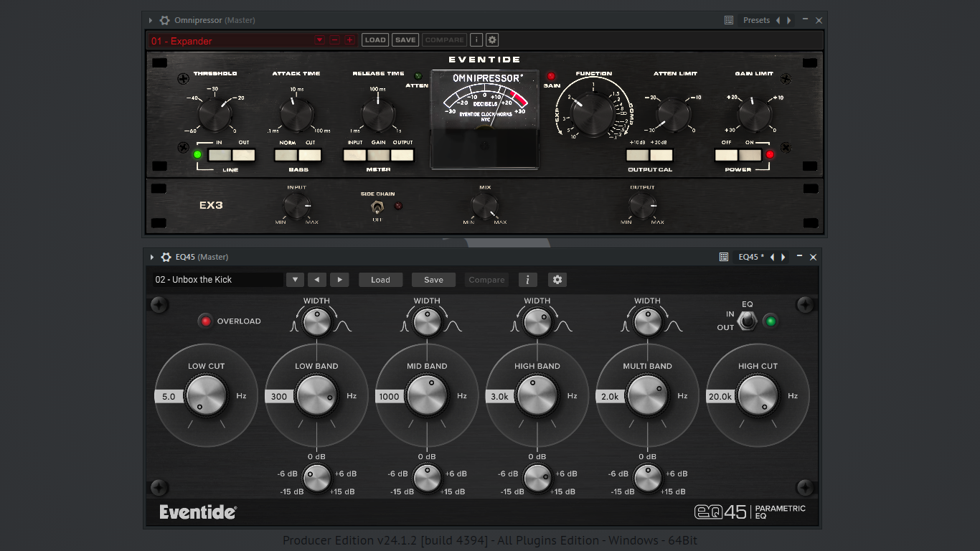This screenshot has height=551, width=980.
Task: Open the Omnipressor plugin options gear
Action: tap(165, 20)
